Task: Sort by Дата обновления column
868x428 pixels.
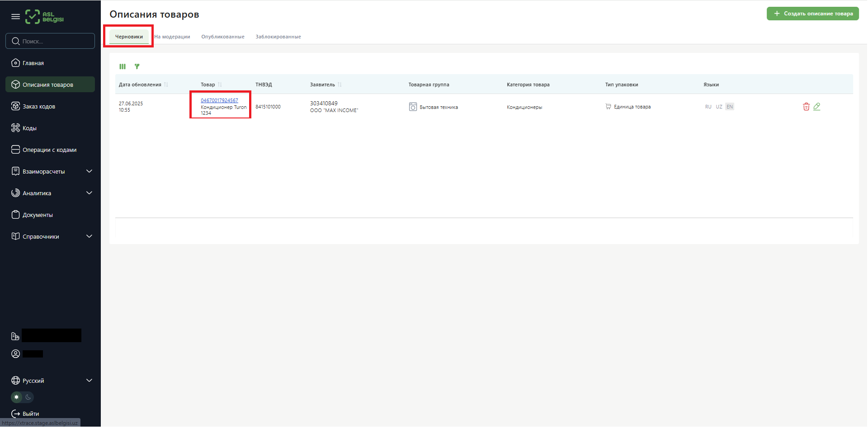Action: click(x=166, y=85)
